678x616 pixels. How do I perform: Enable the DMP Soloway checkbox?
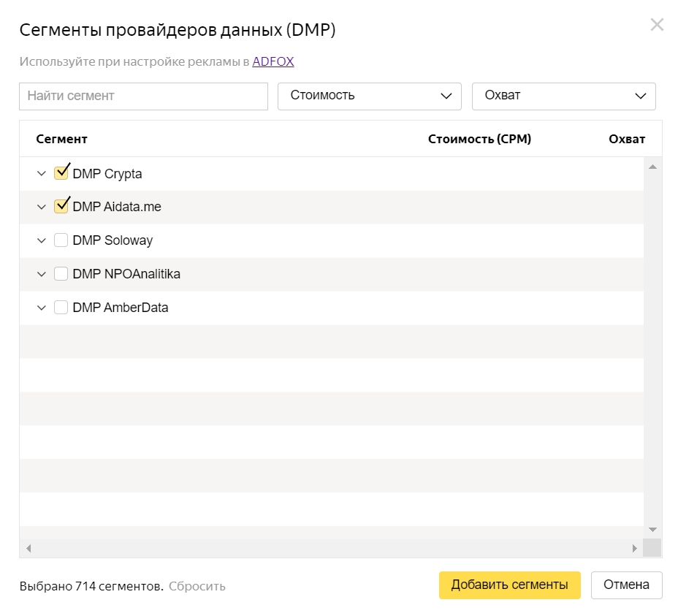coord(61,240)
